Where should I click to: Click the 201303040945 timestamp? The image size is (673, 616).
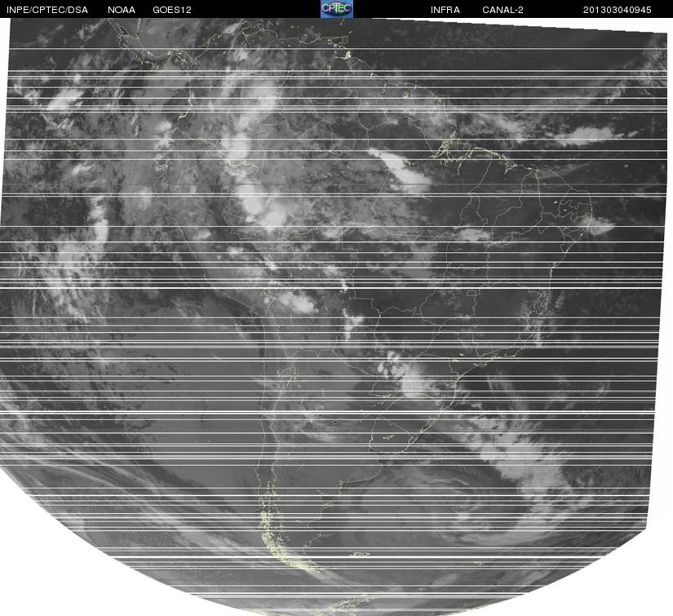[617, 10]
